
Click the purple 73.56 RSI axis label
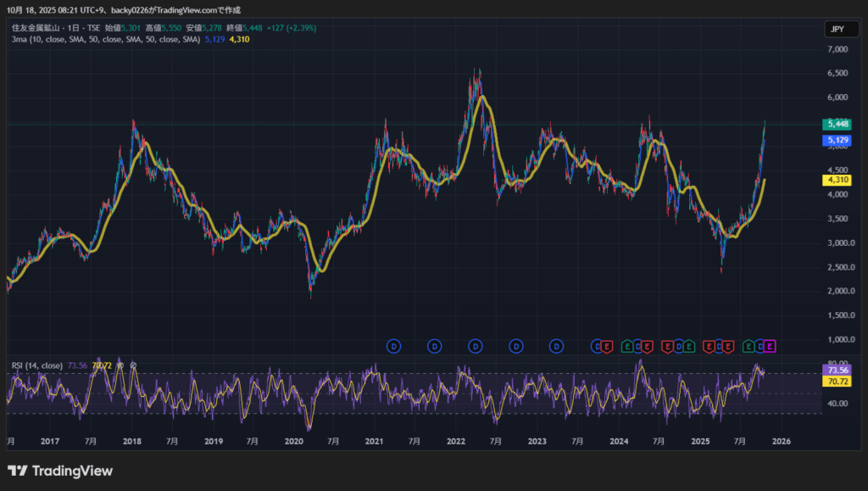(837, 371)
